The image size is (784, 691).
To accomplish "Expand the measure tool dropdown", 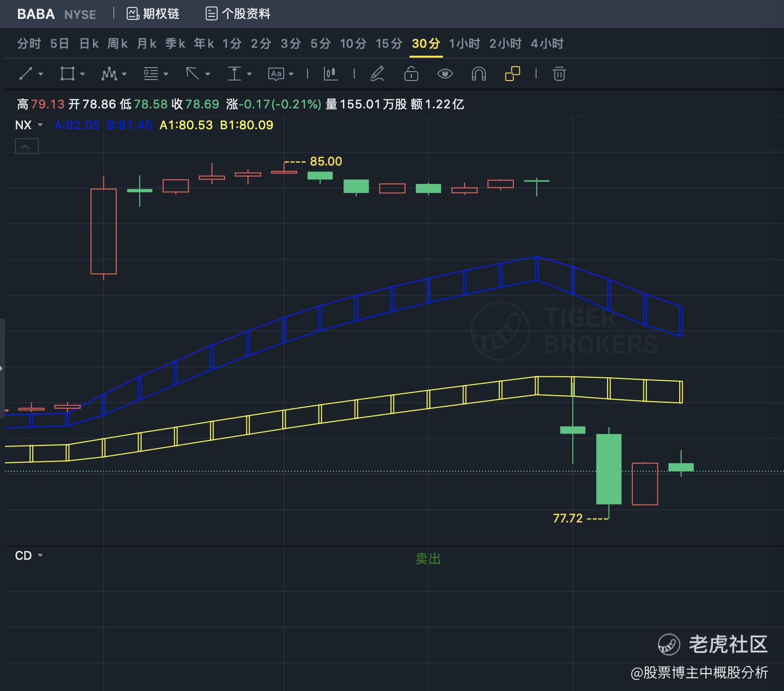I will pos(249,74).
